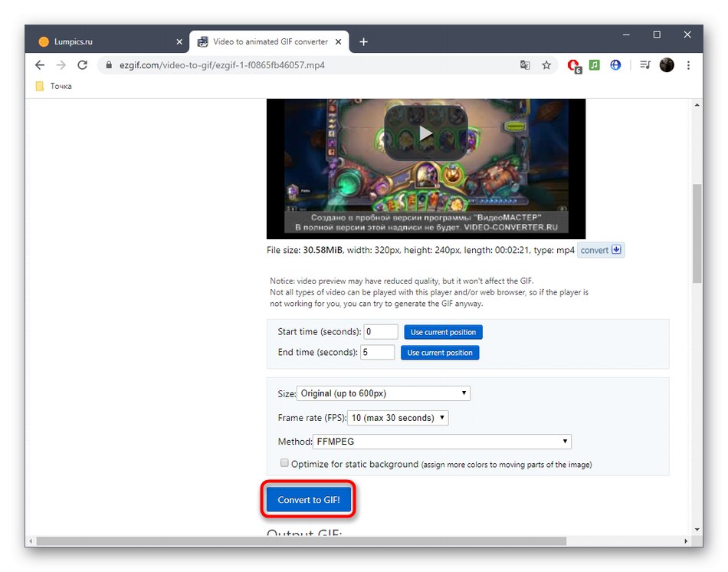Image resolution: width=728 pixels, height=572 pixels.
Task: Close the Video to animated GIF converter tab
Action: click(x=339, y=42)
